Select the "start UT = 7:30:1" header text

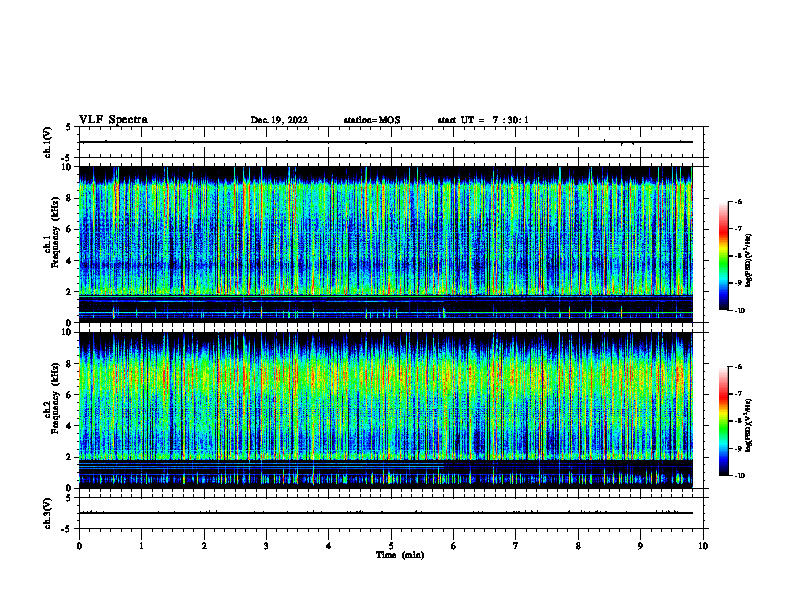point(483,120)
